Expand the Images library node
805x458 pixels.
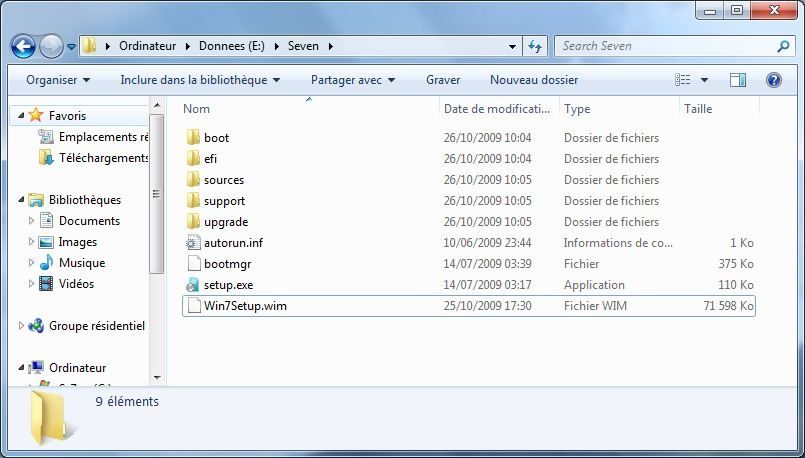(x=31, y=242)
